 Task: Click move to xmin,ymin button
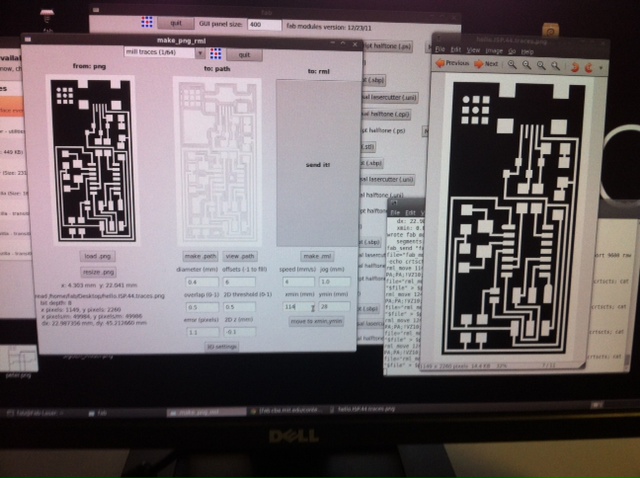[316, 321]
